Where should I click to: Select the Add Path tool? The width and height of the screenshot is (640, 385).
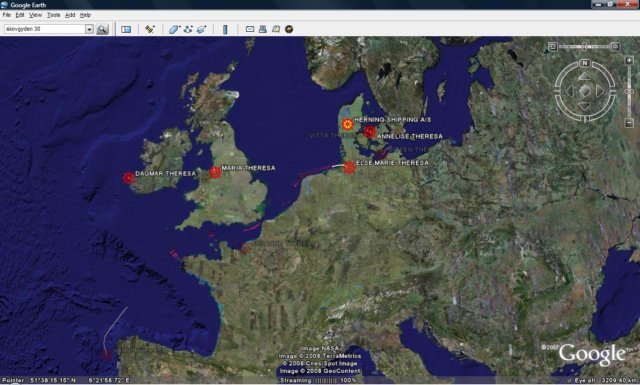coord(188,29)
